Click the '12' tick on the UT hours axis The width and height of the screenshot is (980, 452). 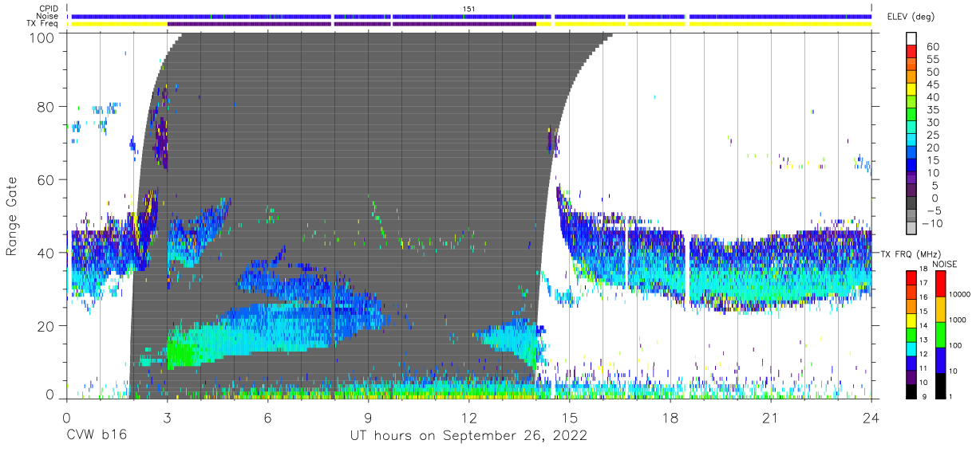coord(469,417)
